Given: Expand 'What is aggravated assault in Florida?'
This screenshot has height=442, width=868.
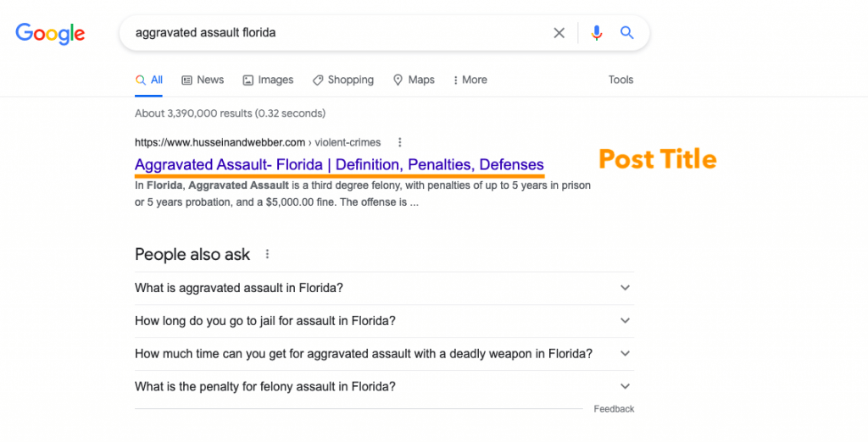Looking at the screenshot, I should (384, 288).
